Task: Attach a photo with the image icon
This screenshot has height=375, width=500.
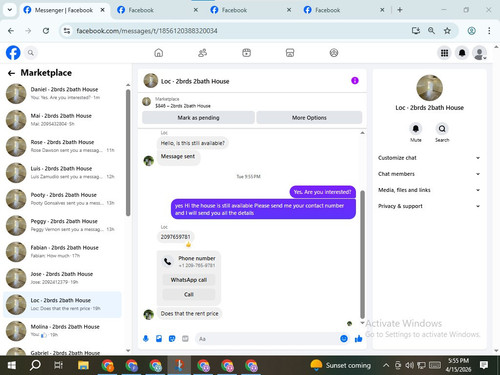Action: click(159, 339)
